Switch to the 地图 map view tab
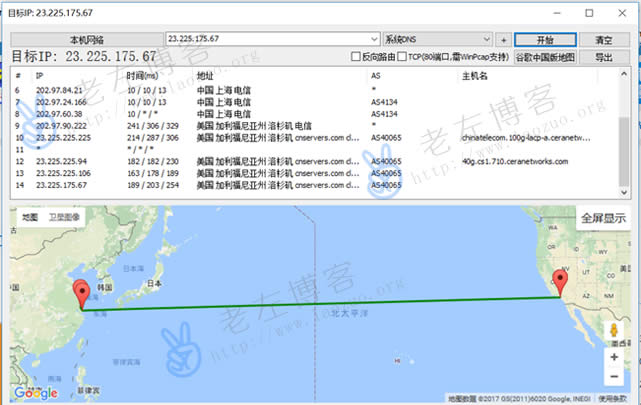Image resolution: width=641 pixels, height=405 pixels. (30, 216)
